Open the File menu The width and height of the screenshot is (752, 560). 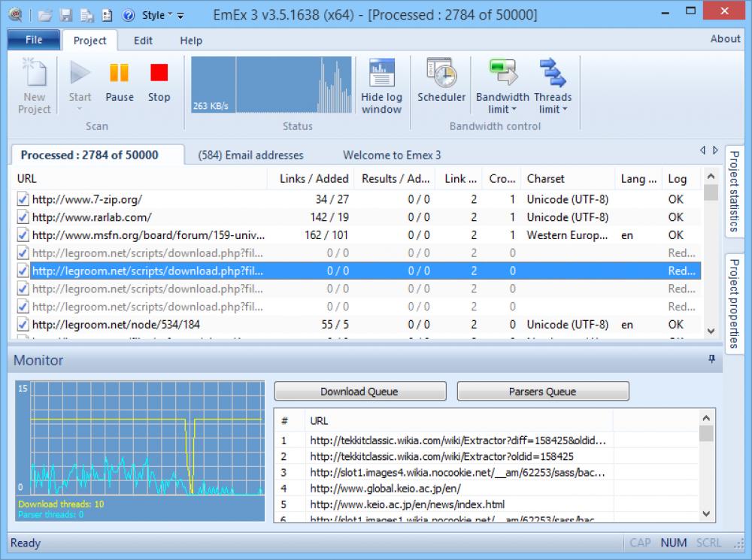click(33, 39)
